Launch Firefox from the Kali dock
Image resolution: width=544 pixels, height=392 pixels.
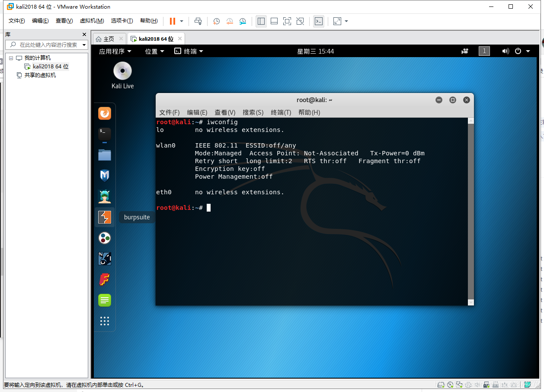click(105, 113)
